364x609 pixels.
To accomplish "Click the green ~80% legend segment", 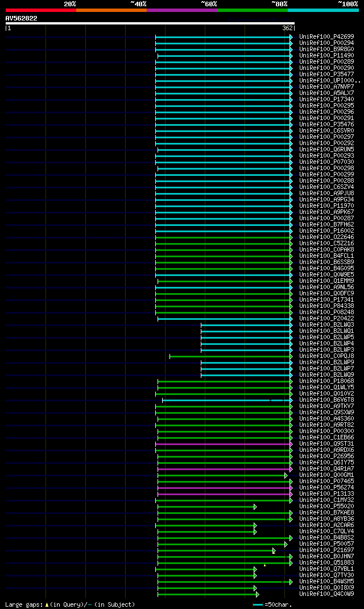I will click(x=253, y=10).
